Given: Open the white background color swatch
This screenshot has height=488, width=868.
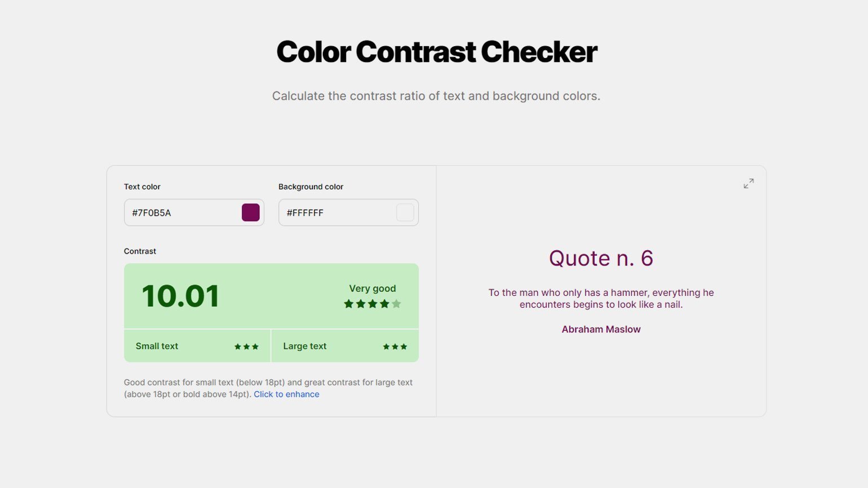Looking at the screenshot, I should (405, 212).
